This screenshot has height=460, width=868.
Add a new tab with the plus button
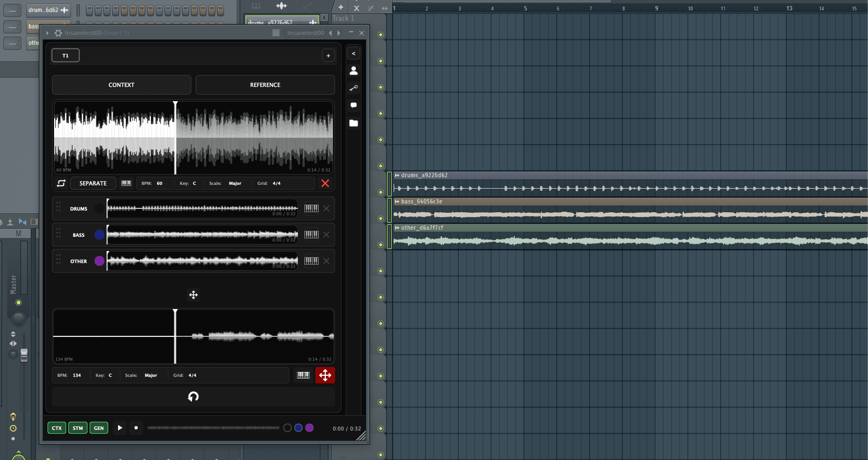pos(329,55)
